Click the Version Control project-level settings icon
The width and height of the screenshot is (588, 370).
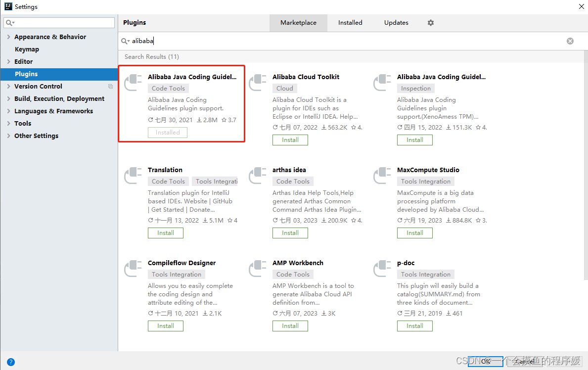point(110,86)
